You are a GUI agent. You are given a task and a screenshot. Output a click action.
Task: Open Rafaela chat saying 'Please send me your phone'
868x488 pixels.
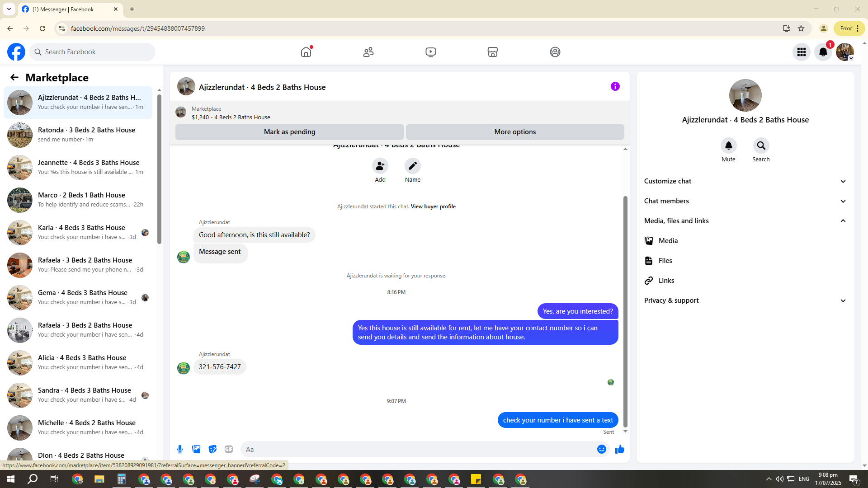point(78,265)
